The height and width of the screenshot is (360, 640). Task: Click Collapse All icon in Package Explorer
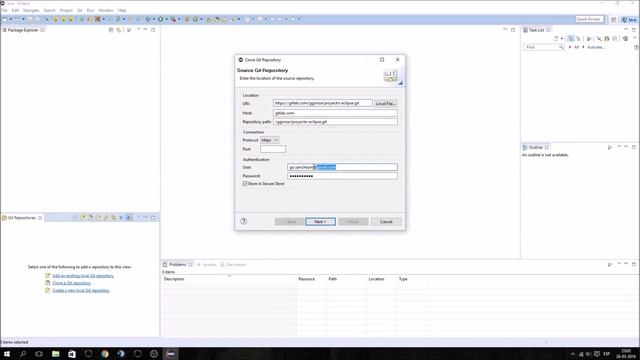pyautogui.click(x=111, y=30)
